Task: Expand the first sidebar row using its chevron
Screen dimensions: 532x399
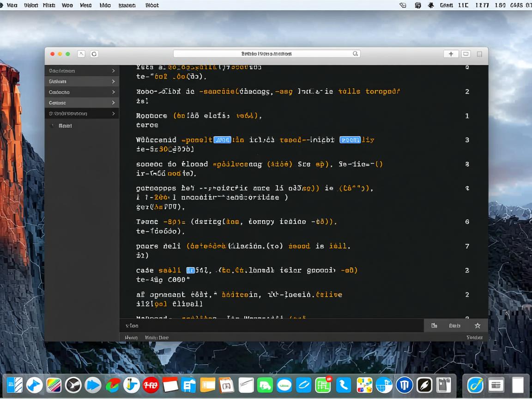Action: [x=113, y=71]
